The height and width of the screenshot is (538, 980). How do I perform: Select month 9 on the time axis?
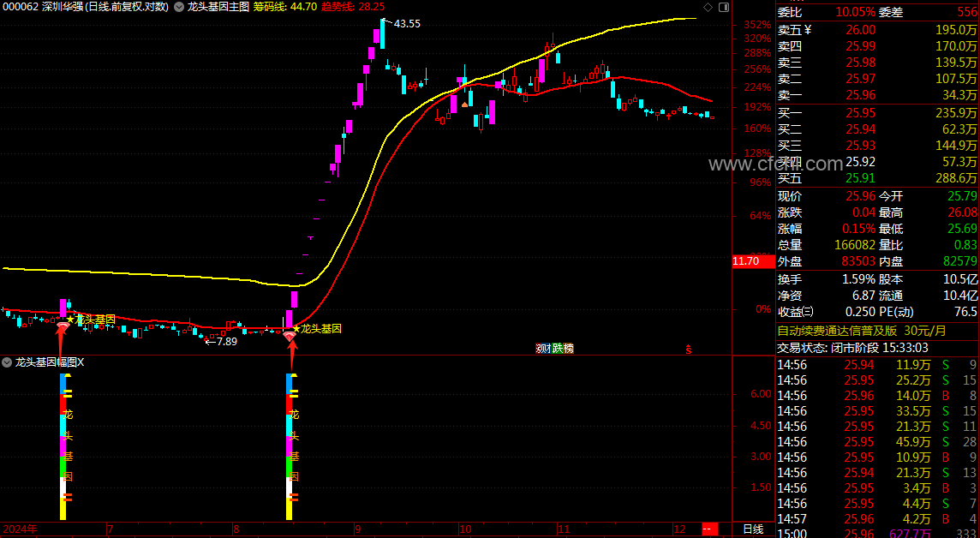(358, 529)
